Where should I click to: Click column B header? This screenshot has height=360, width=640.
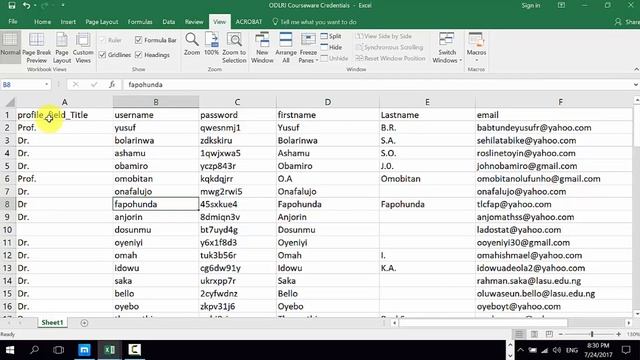pyautogui.click(x=156, y=102)
